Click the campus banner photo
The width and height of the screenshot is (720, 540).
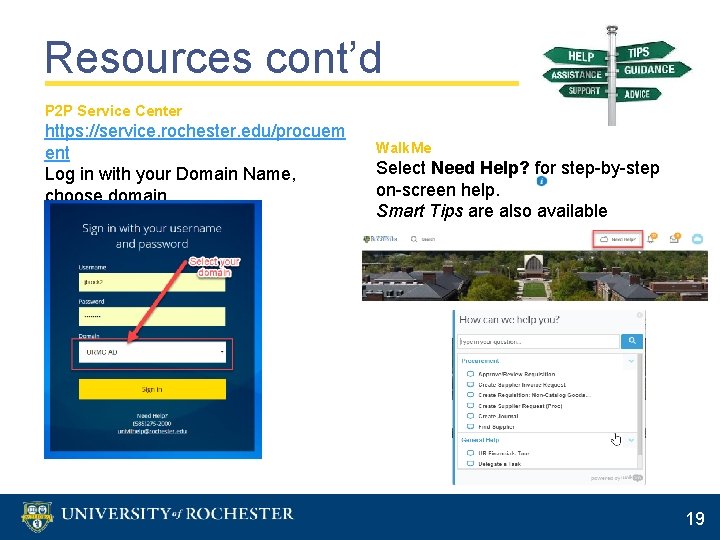(535, 276)
